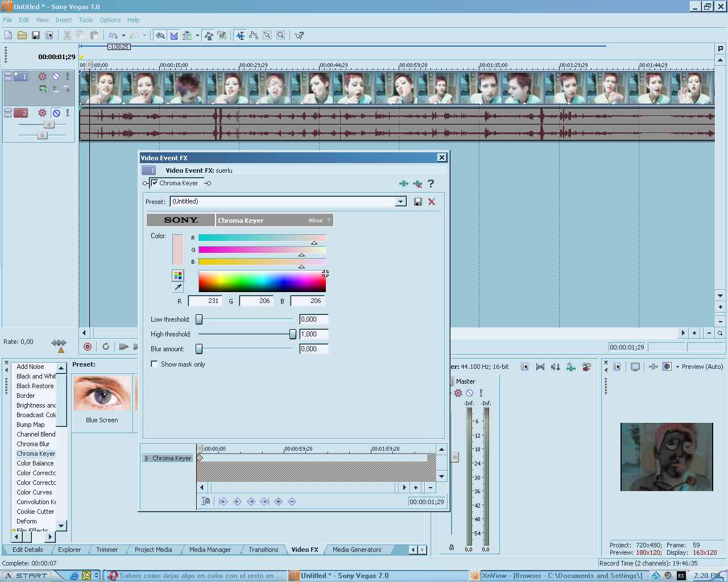Open the File menu

click(7, 20)
